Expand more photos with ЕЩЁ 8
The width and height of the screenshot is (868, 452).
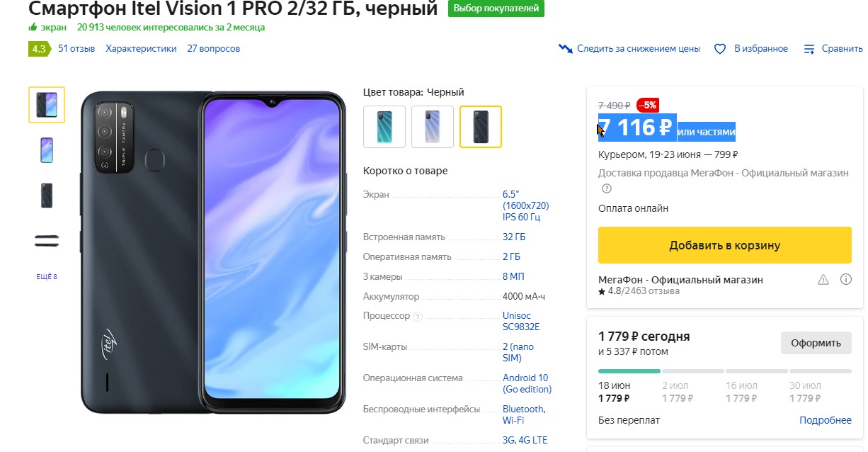click(47, 277)
